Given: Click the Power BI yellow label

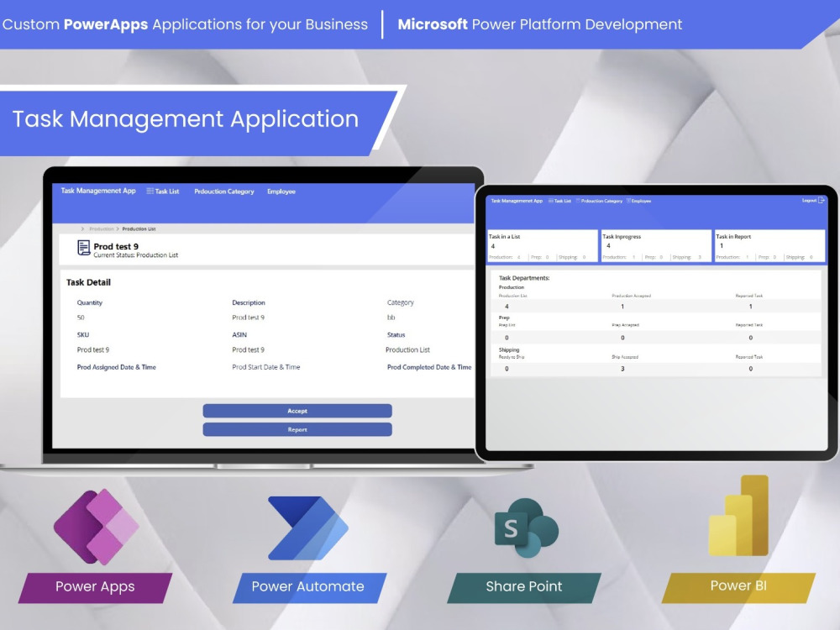Looking at the screenshot, I should (x=738, y=586).
